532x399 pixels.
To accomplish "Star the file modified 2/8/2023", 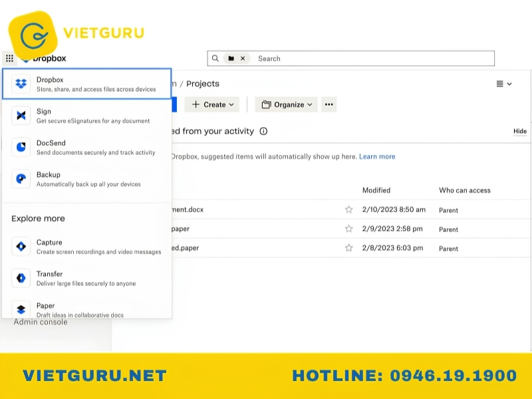I will (348, 248).
